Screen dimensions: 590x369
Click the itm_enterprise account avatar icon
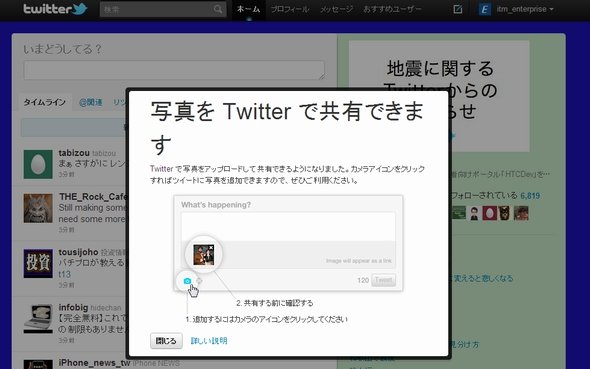485,9
